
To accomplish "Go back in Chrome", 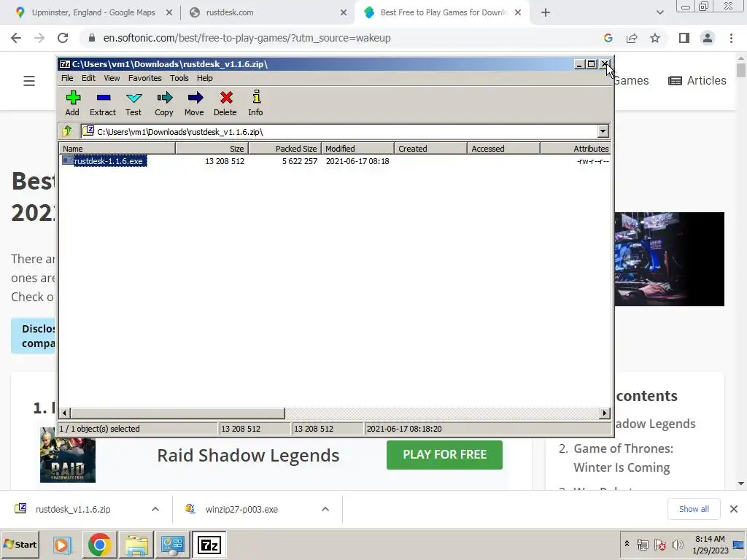I will point(16,38).
